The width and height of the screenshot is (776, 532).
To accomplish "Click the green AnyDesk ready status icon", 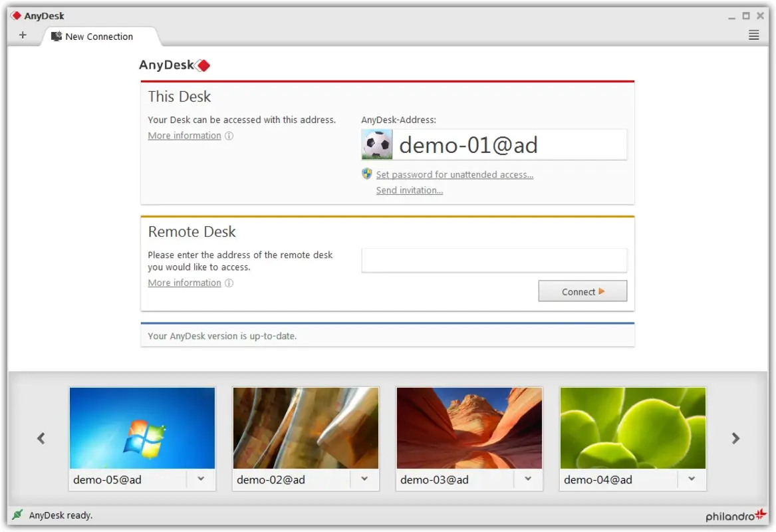I will pos(17,515).
